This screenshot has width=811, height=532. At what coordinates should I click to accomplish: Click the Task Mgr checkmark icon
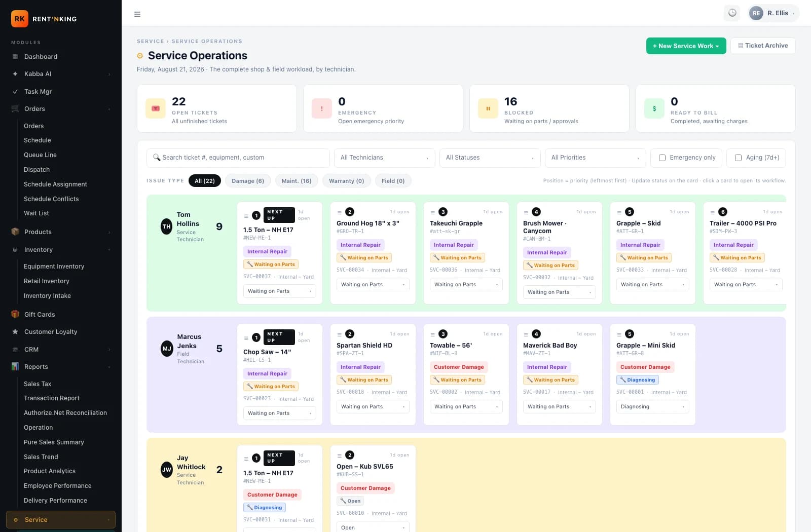(x=15, y=92)
